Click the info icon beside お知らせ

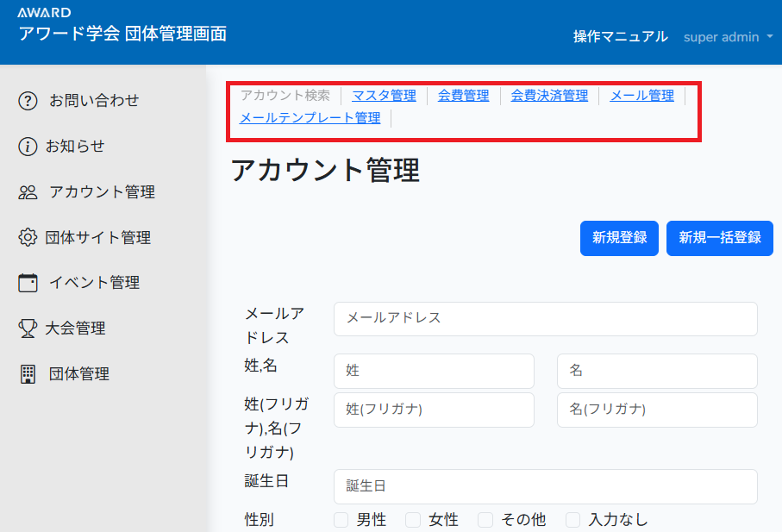click(28, 147)
